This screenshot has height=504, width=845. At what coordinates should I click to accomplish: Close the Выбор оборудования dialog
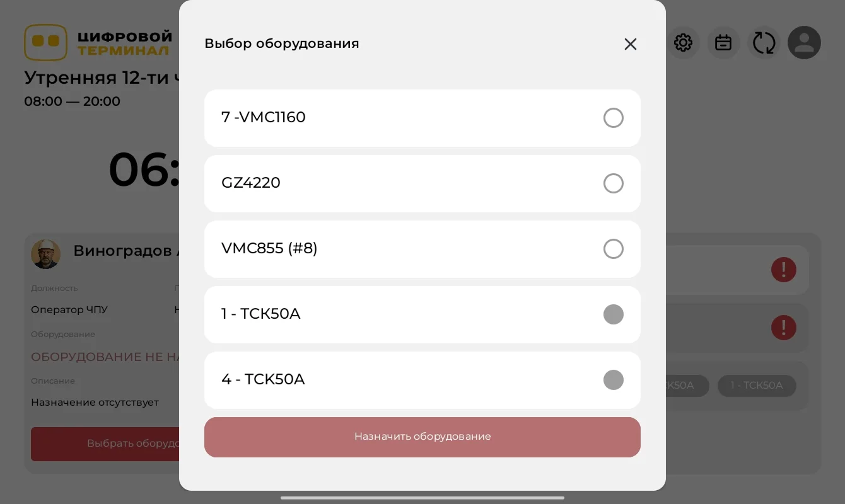630,44
